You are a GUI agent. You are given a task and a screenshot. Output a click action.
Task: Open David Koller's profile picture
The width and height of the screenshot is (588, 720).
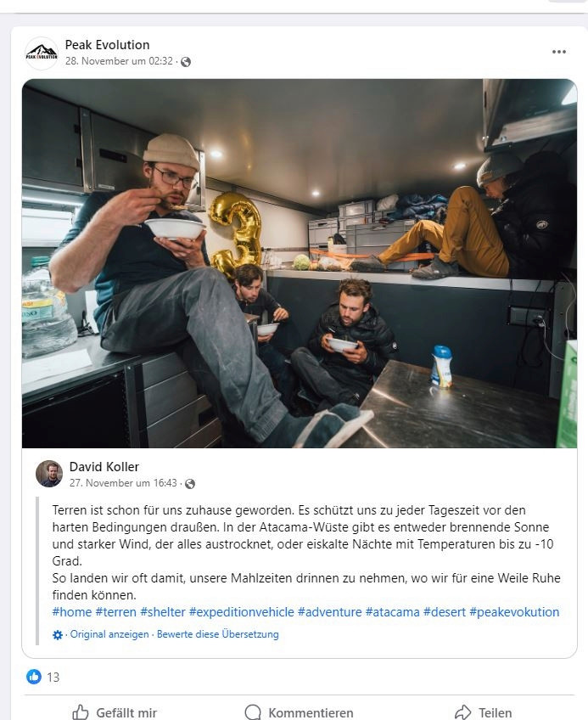point(49,474)
